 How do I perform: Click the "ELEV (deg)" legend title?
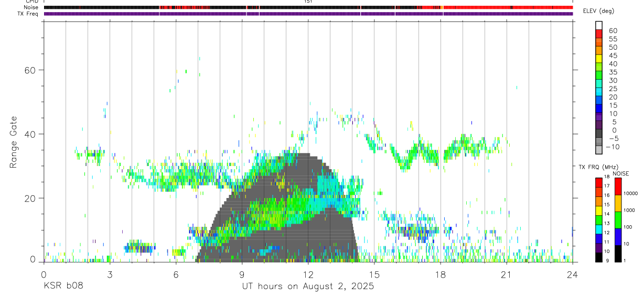[x=598, y=12]
